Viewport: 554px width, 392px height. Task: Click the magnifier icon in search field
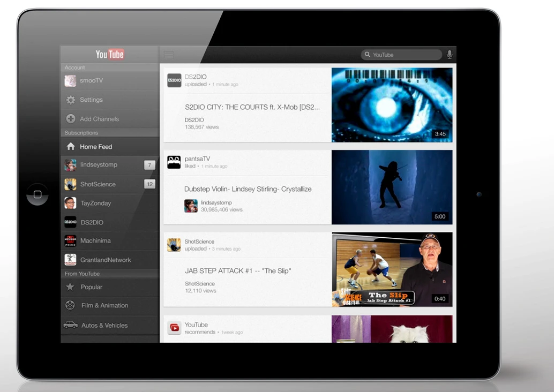pos(368,55)
